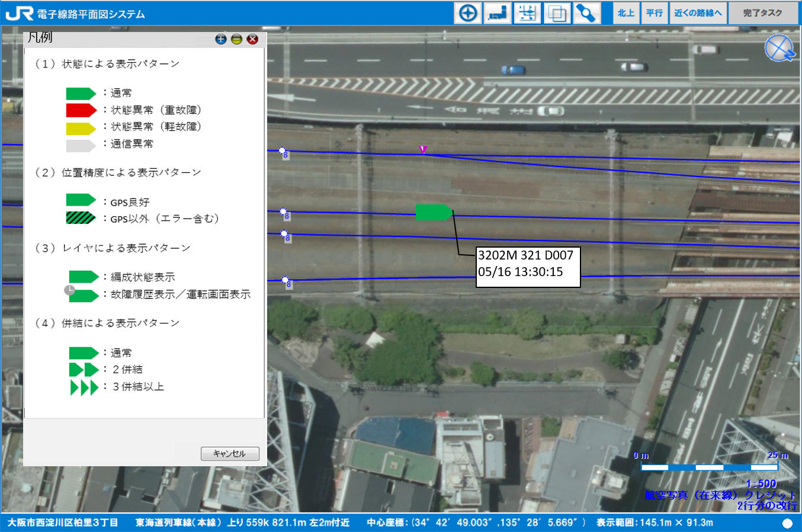Click the white status indicator in status bar
The image size is (802, 532).
787,523
